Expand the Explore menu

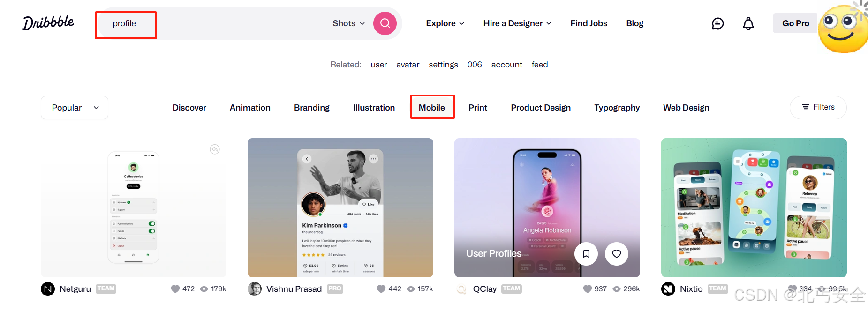tap(445, 23)
